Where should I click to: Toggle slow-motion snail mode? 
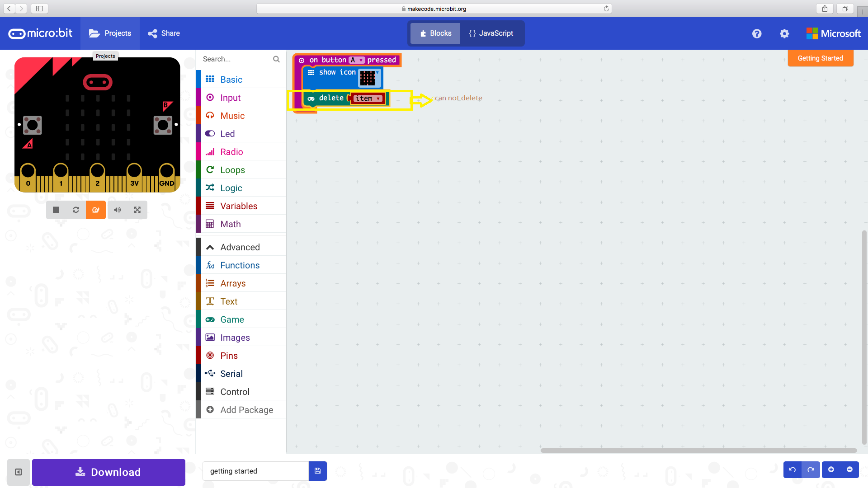(x=96, y=210)
